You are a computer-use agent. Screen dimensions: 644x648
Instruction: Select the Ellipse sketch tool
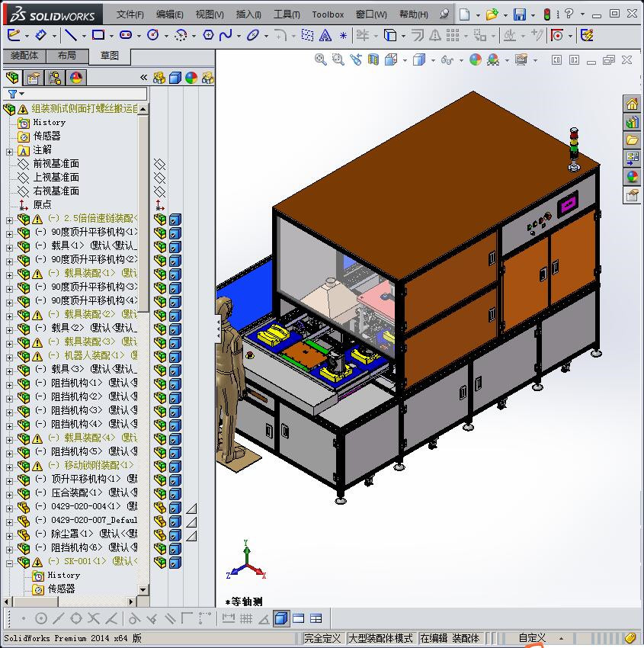click(253, 36)
